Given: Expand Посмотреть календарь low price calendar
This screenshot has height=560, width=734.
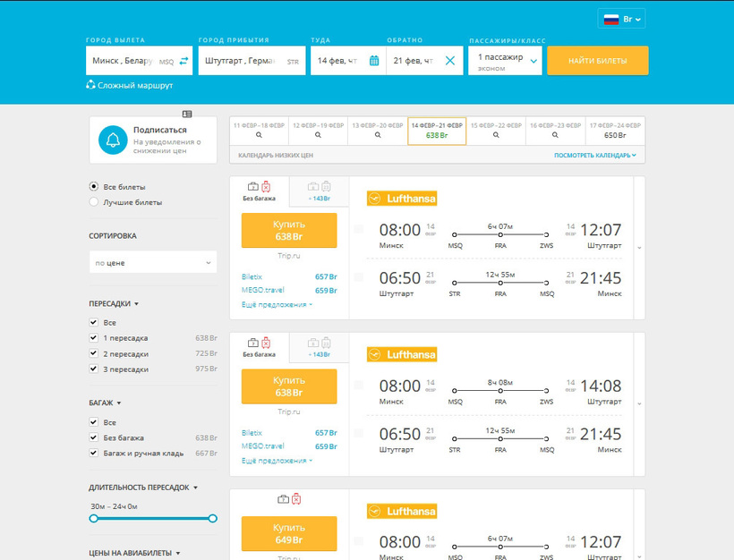Looking at the screenshot, I should 595,155.
